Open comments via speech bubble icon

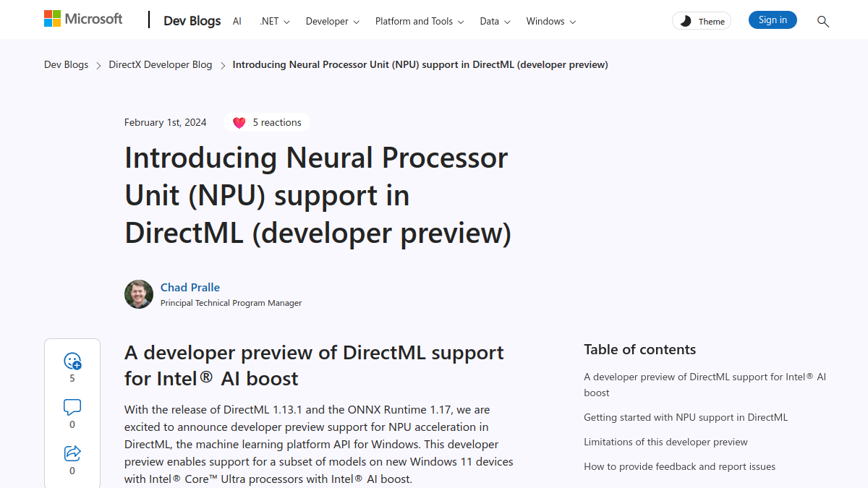pos(72,407)
